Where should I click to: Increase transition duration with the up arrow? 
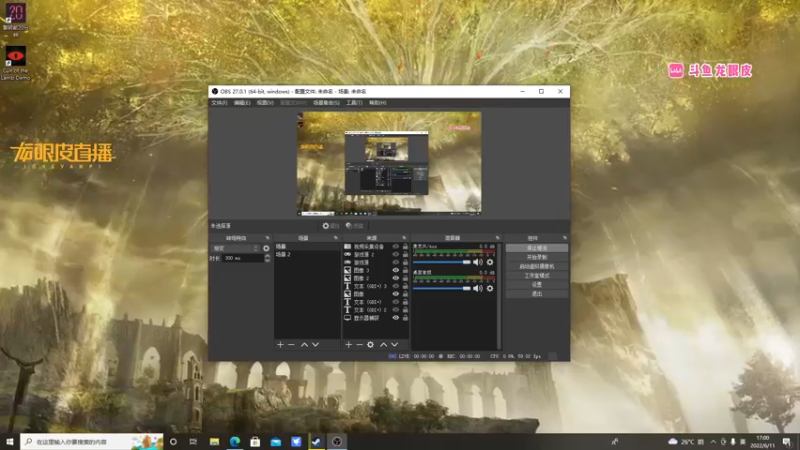click(267, 256)
